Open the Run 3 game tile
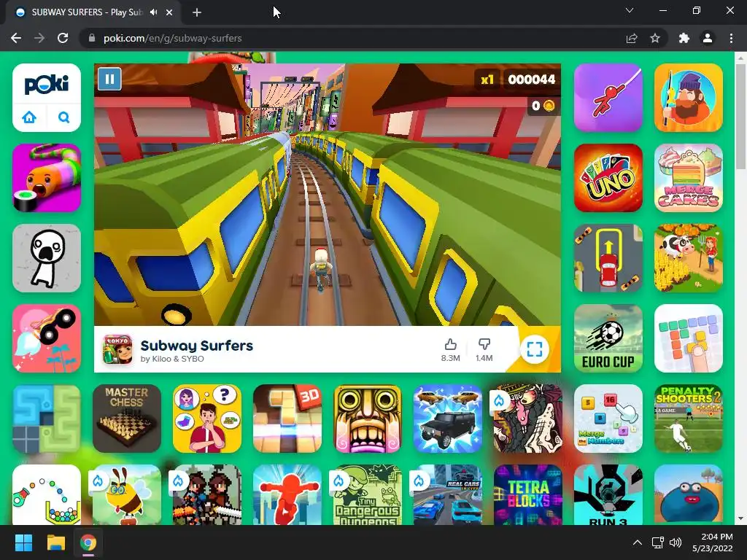747x560 pixels. point(608,495)
